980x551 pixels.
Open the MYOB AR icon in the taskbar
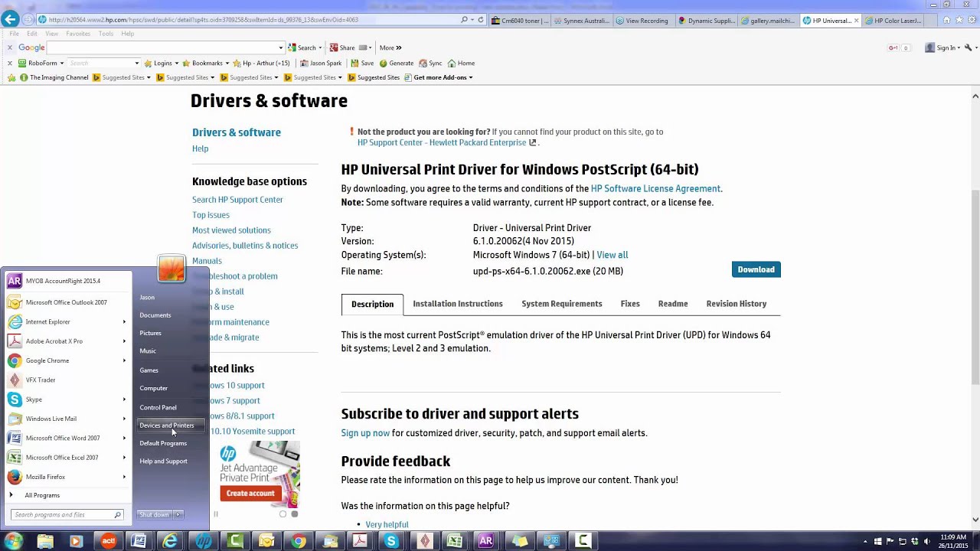486,541
